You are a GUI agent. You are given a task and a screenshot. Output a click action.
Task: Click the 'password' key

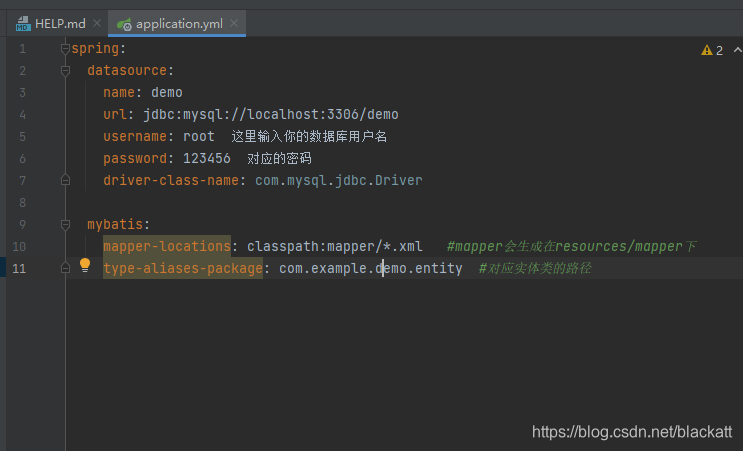135,158
